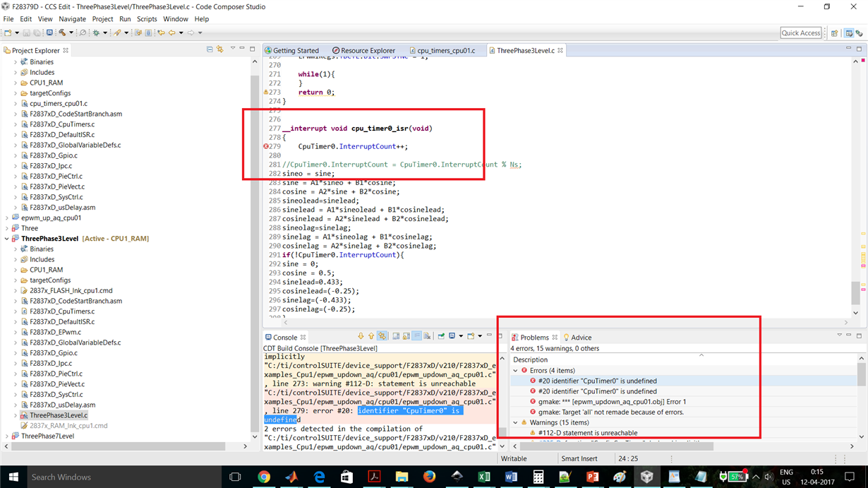The image size is (868, 488).
Task: Collapse the Warnings (15 items) group
Action: pos(515,422)
